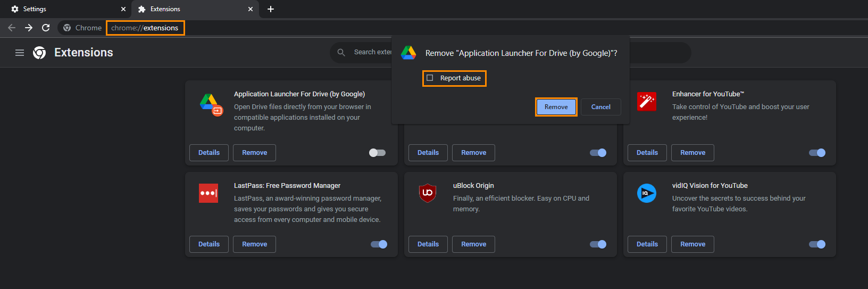
Task: Confirm removal with the dialog Remove button
Action: 556,107
